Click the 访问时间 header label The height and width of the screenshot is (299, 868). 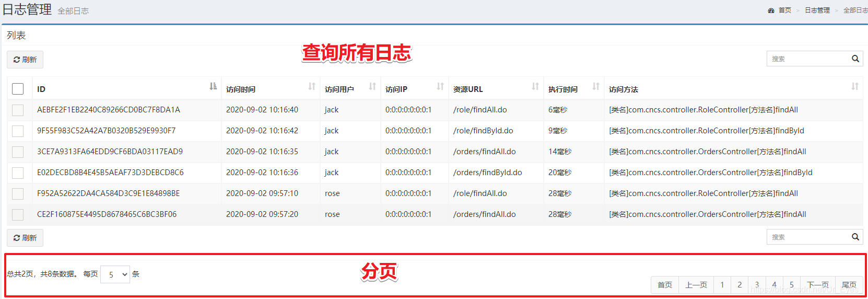pos(241,89)
